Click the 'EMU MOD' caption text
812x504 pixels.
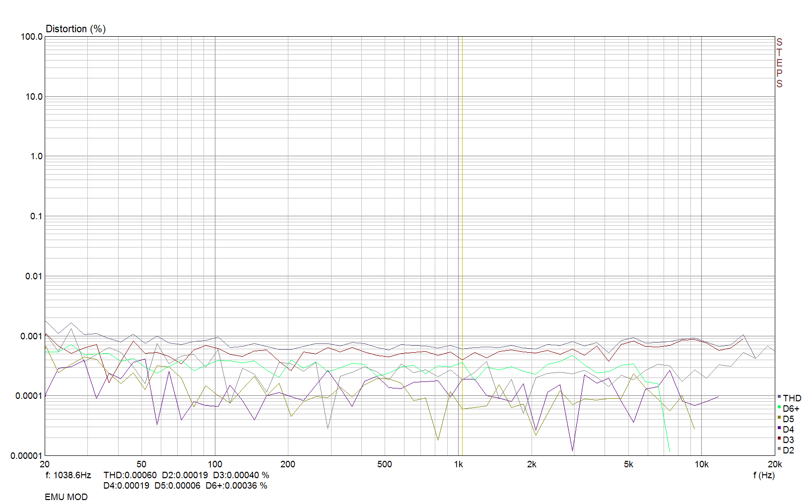(x=67, y=497)
